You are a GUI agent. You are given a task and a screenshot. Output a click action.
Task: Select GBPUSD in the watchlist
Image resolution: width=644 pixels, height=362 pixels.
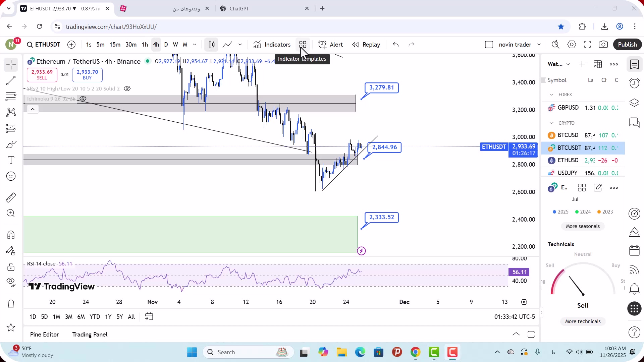(x=583, y=108)
